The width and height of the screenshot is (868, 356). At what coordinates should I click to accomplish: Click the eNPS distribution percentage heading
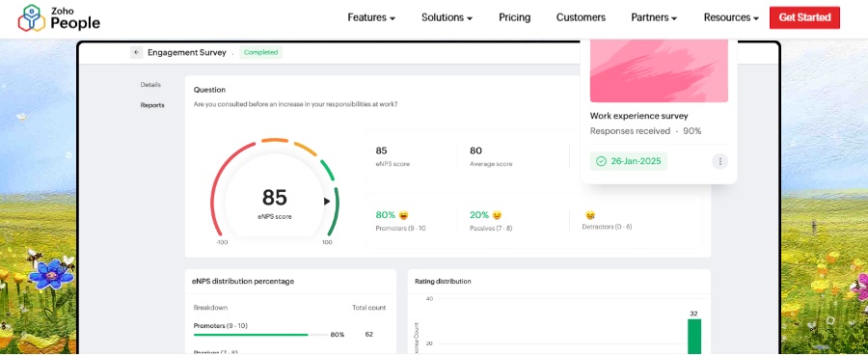pos(243,282)
